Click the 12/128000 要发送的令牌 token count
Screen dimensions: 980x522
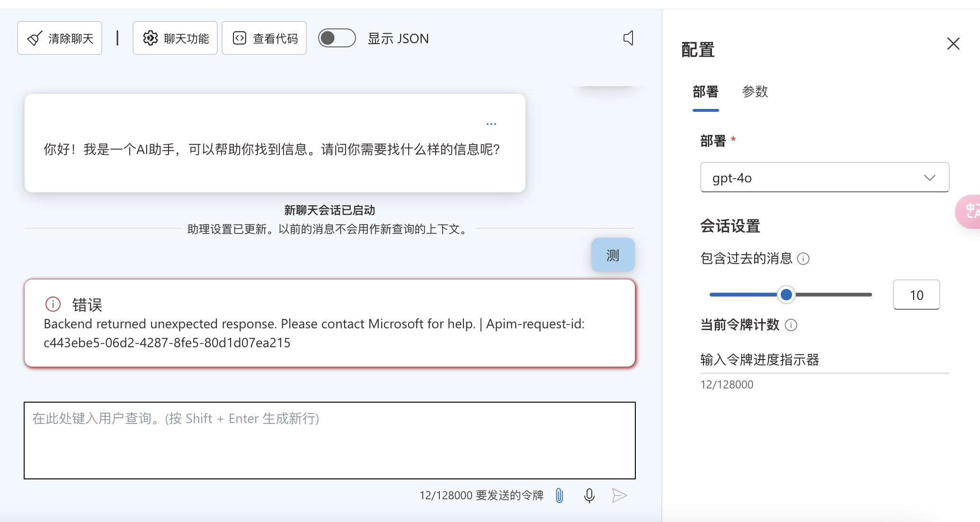(481, 495)
